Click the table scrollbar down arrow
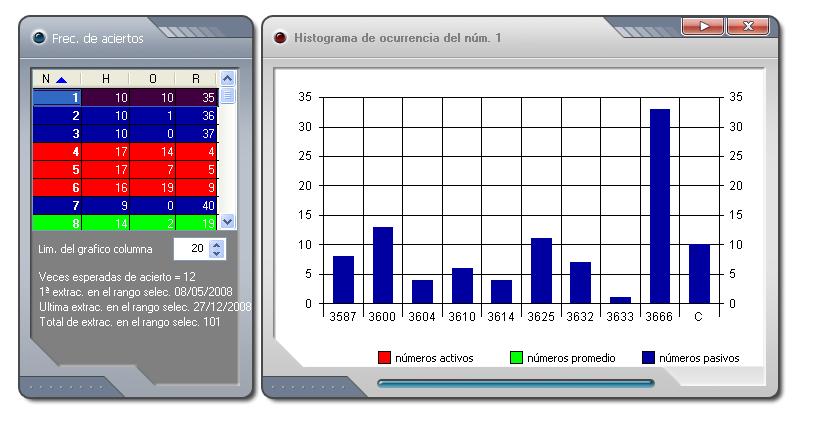This screenshot has height=427, width=824. click(x=227, y=222)
